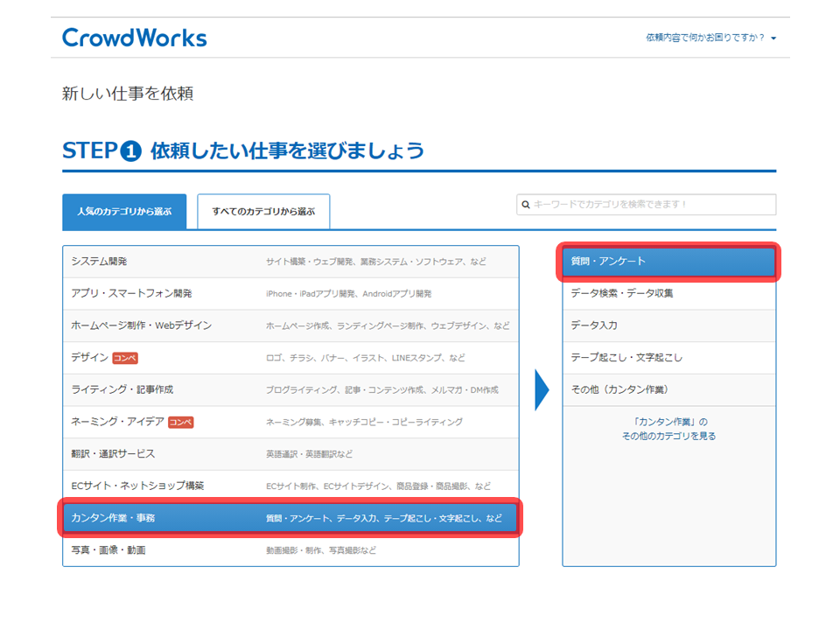840x630 pixels.
Task: Open the 依頼内容で何かお困りですか？ help dropdown
Action: (710, 38)
